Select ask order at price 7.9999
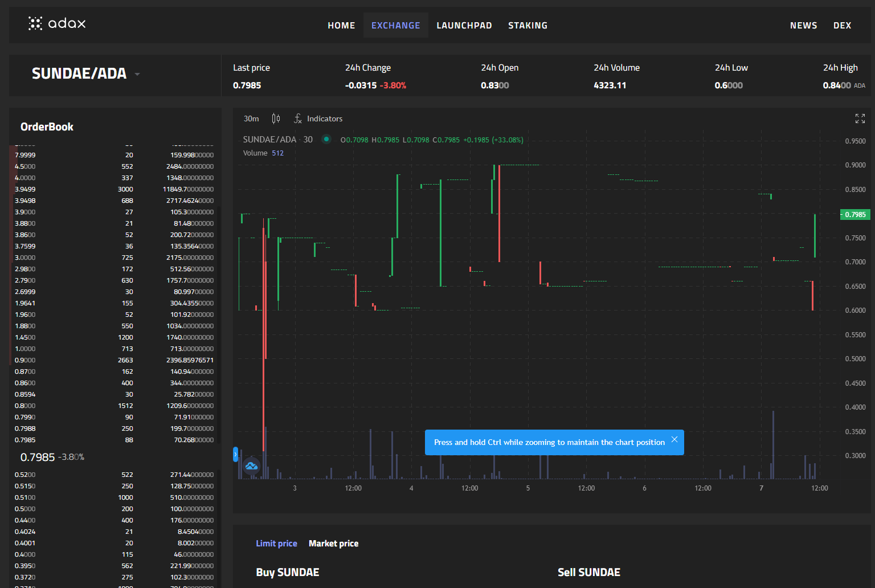 click(115, 155)
